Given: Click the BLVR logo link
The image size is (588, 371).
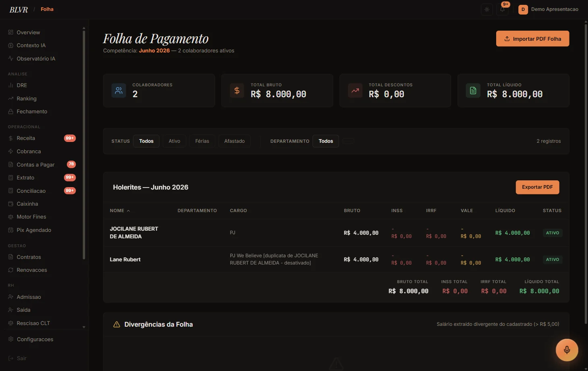Looking at the screenshot, I should pos(19,10).
